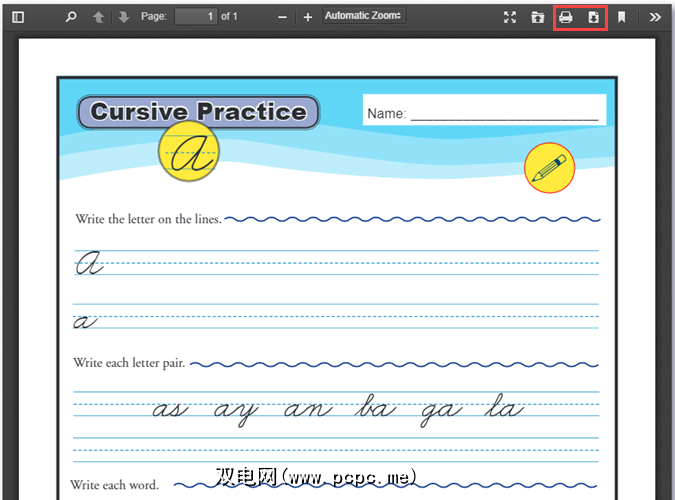
Task: Toggle the sidebar panel
Action: [x=18, y=17]
